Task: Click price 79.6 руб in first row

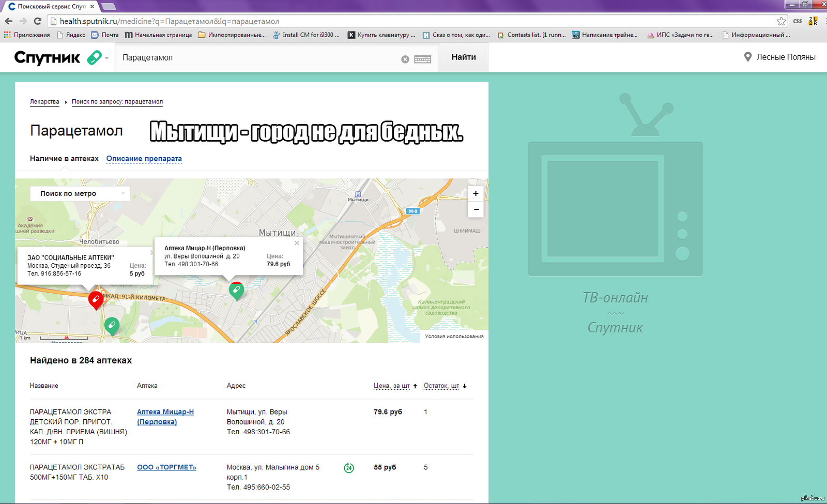Action: pyautogui.click(x=388, y=412)
